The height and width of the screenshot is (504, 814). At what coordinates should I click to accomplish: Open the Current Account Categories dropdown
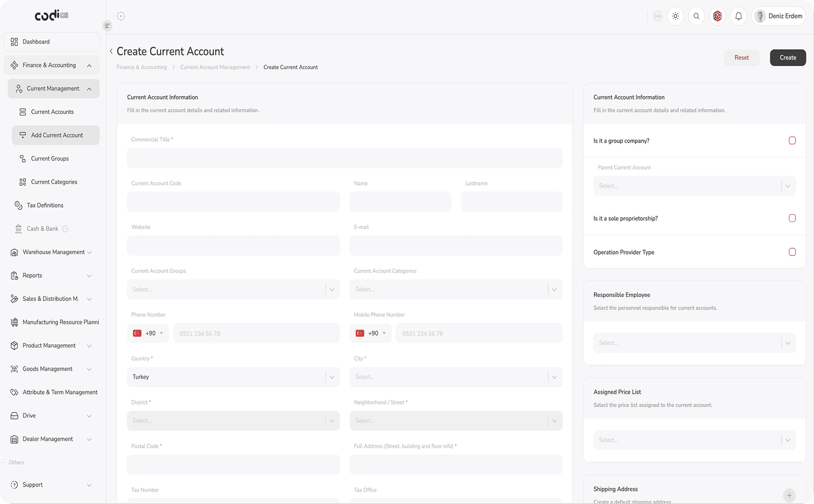(x=456, y=290)
